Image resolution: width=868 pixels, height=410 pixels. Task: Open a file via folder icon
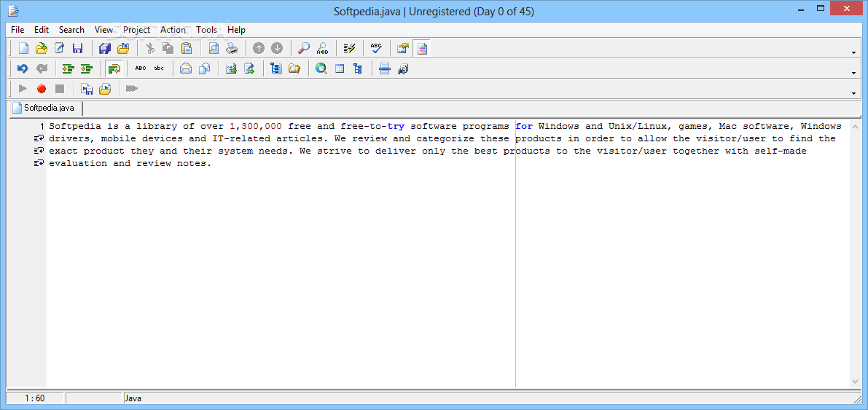click(42, 49)
